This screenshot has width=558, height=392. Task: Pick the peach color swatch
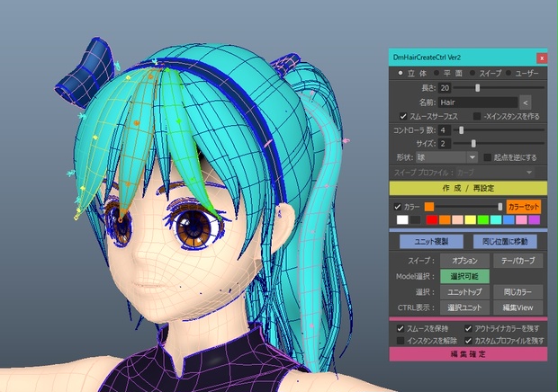457,220
